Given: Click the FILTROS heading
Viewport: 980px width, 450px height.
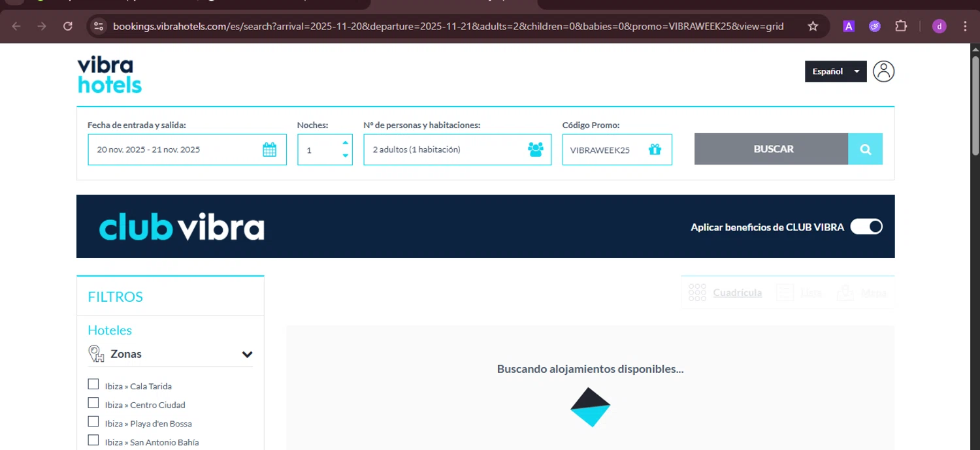Looking at the screenshot, I should pos(116,297).
